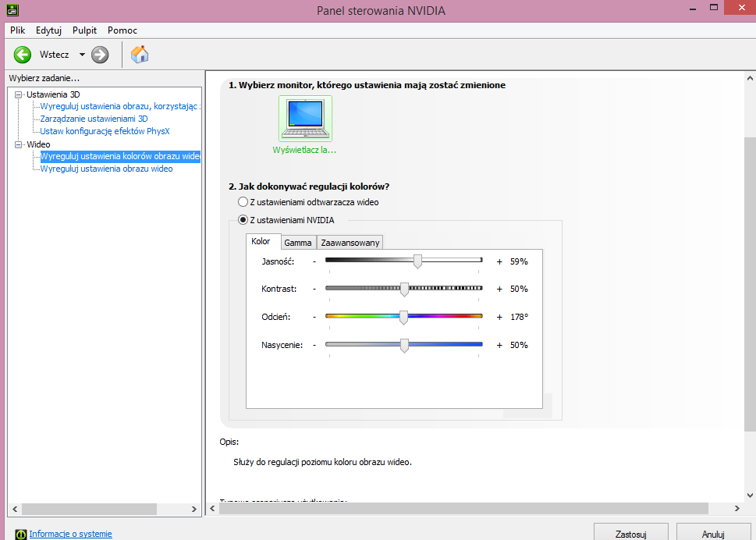Maximize the NVIDIA control panel window

pyautogui.click(x=714, y=7)
